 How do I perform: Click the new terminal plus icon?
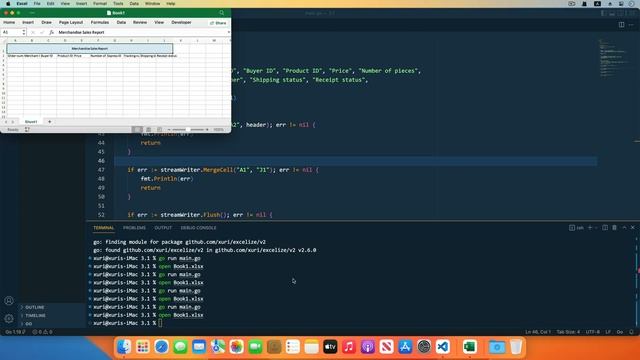pyautogui.click(x=590, y=227)
